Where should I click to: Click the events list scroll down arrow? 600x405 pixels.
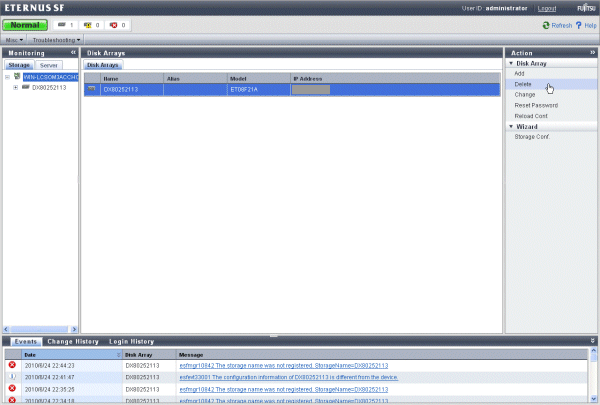tap(593, 399)
